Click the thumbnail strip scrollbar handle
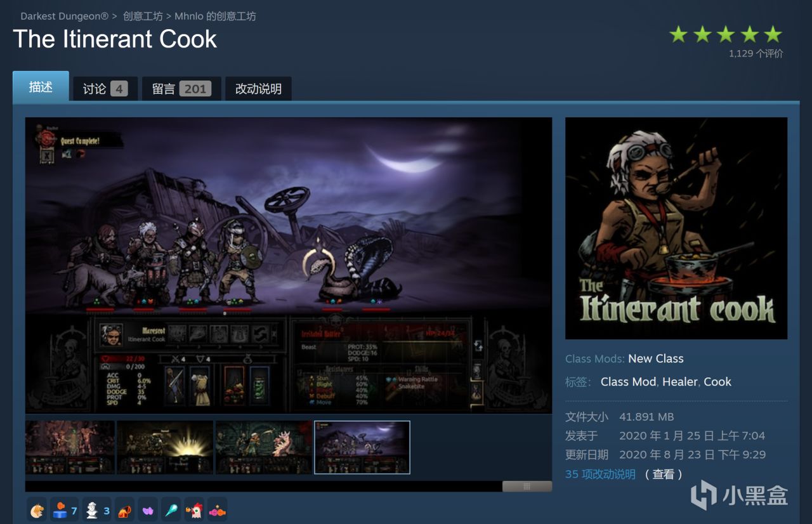This screenshot has height=524, width=812. pyautogui.click(x=527, y=486)
